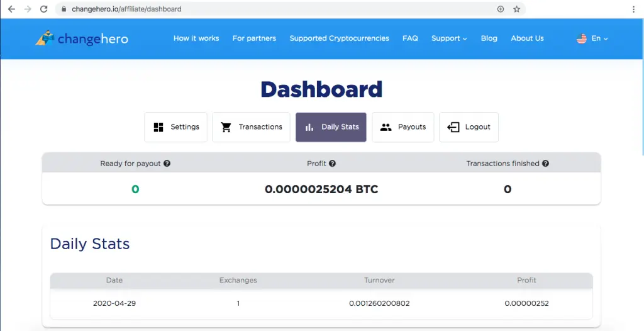Open the How it works page

196,38
